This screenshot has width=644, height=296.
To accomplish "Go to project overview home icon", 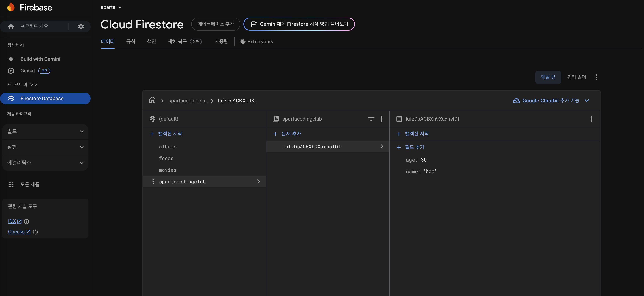I will (11, 26).
